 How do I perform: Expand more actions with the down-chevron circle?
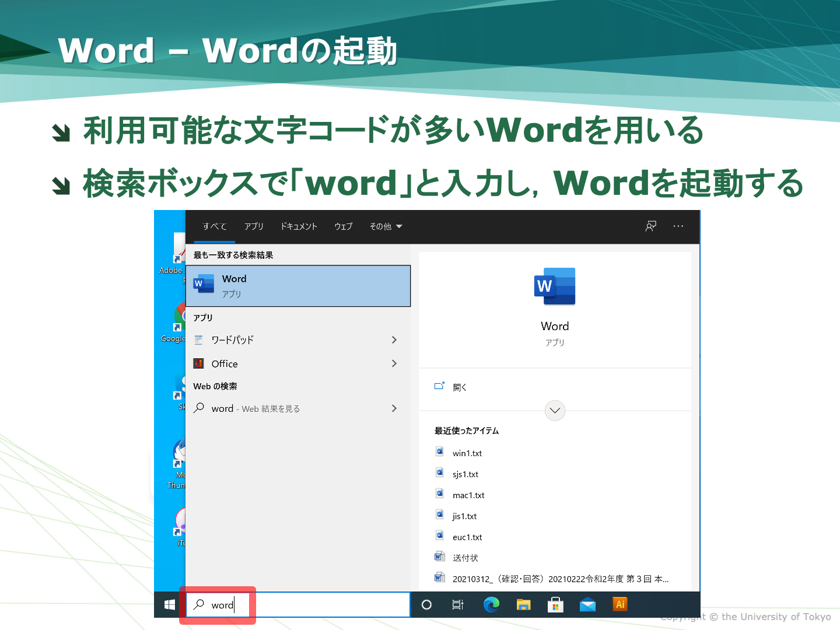coord(555,410)
